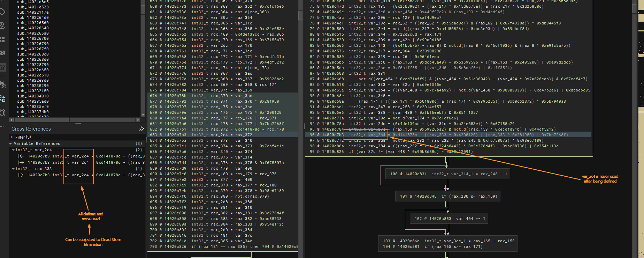The width and height of the screenshot is (644, 258).
Task: Open the hierarchy tree sidebar icon
Action: coord(2,84)
